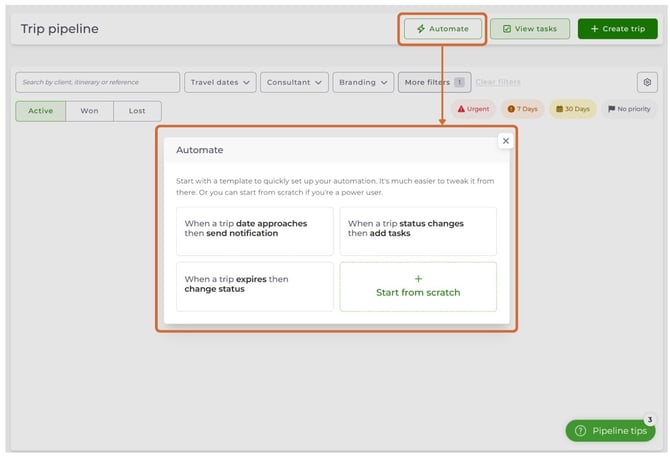The image size is (670, 462).
Task: Choose date approaches send notification template
Action: (255, 231)
